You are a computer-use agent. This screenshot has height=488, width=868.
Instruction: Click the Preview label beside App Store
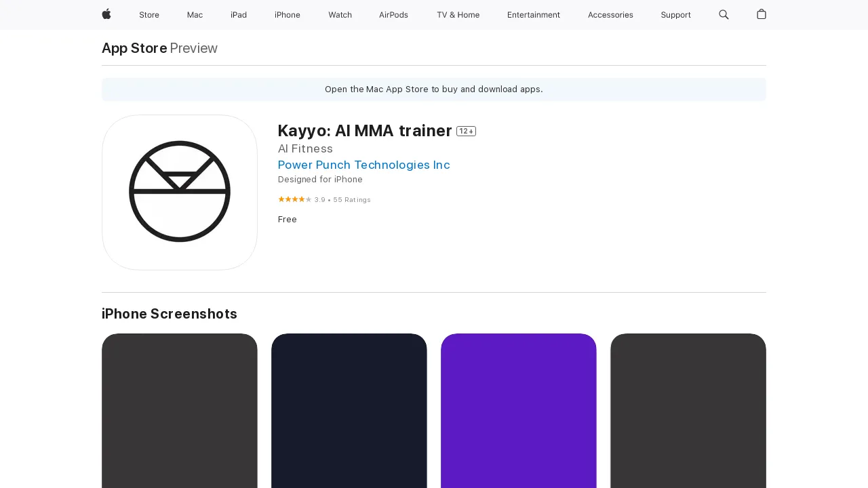193,48
